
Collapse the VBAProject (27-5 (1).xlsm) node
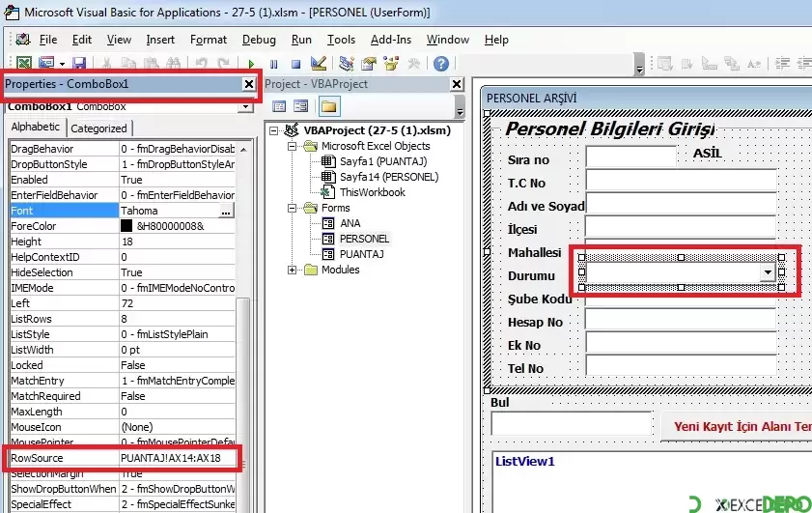click(x=274, y=131)
